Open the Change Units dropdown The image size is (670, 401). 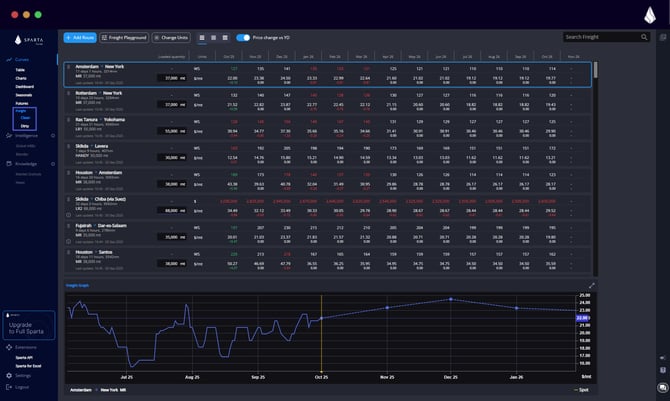pyautogui.click(x=171, y=37)
